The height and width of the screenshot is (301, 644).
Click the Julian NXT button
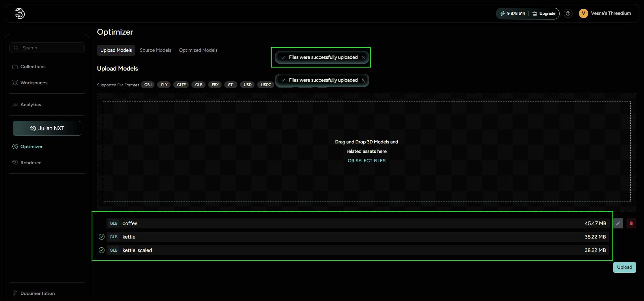coord(47,128)
